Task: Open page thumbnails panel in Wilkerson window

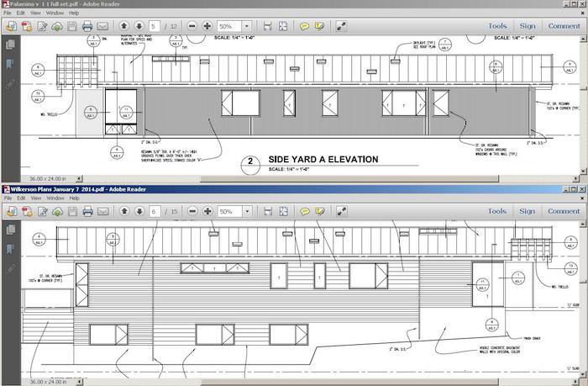Action: point(10,230)
